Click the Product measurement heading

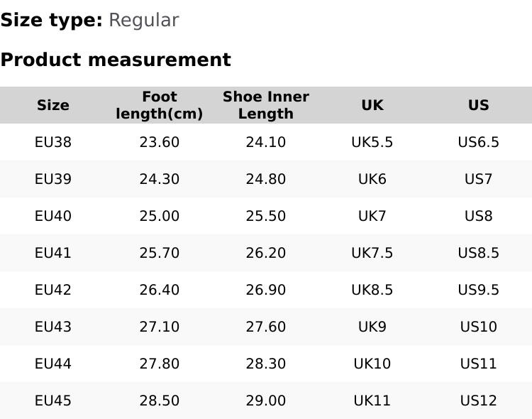click(x=116, y=60)
